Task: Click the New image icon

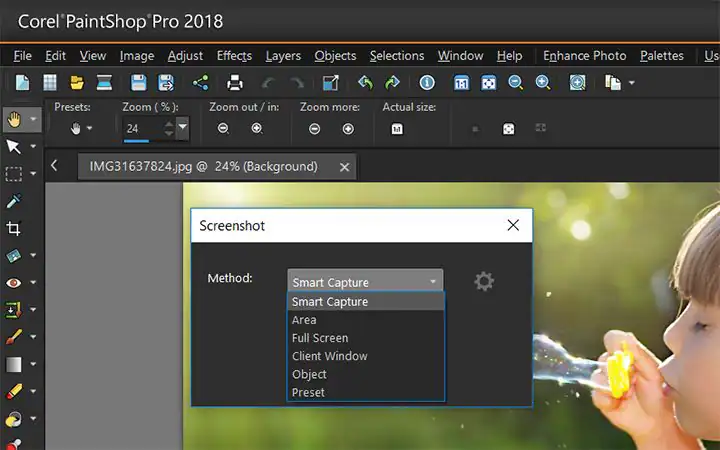Action: click(x=22, y=83)
